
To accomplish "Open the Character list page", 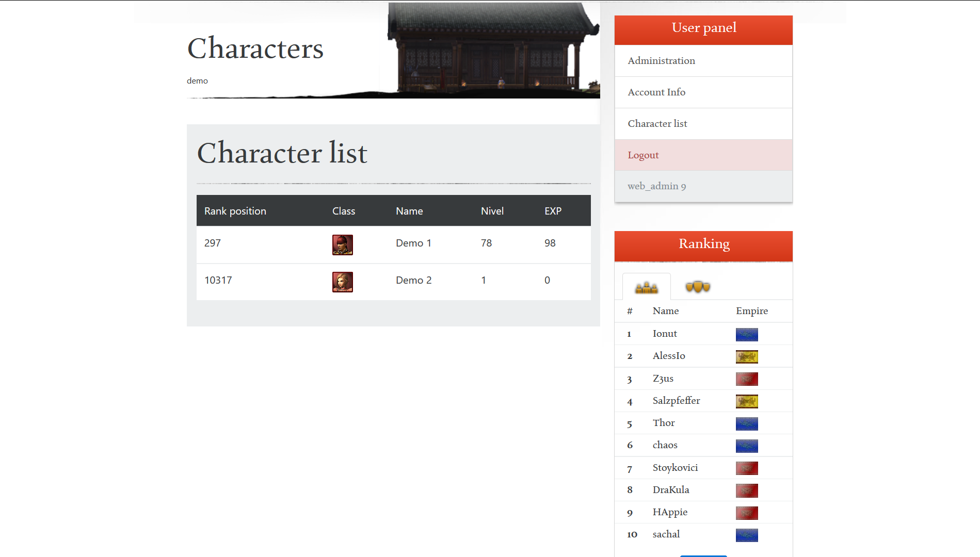I will [x=657, y=124].
